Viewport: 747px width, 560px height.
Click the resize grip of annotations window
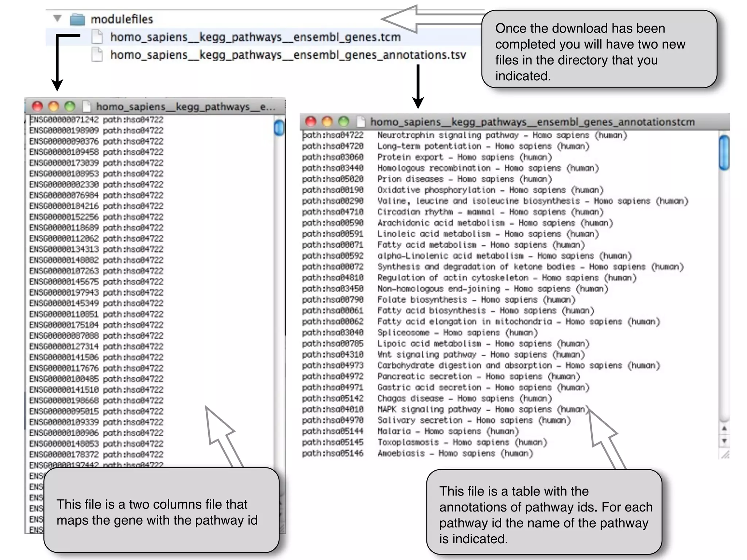pyautogui.click(x=725, y=454)
